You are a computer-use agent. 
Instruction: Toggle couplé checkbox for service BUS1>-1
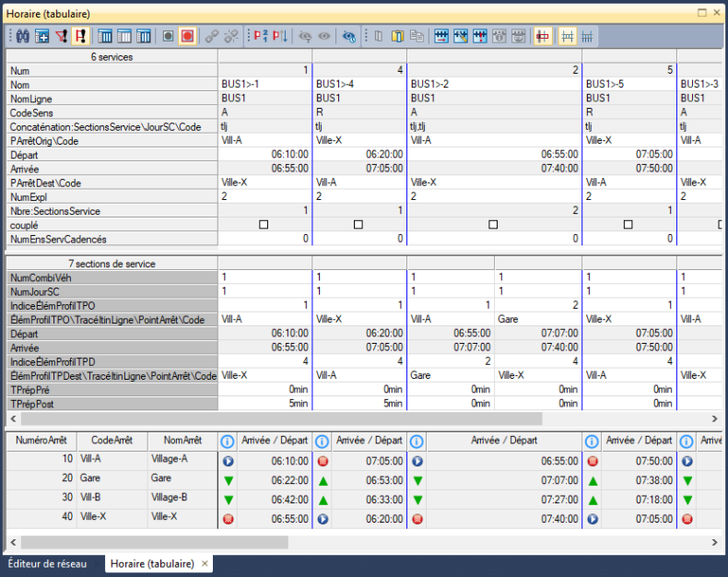(x=264, y=224)
